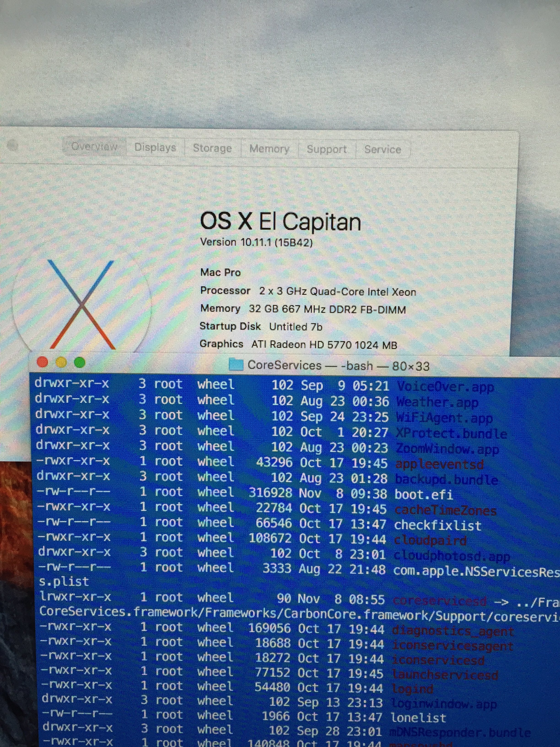Select the Service tab
This screenshot has width=560, height=747.
point(382,149)
